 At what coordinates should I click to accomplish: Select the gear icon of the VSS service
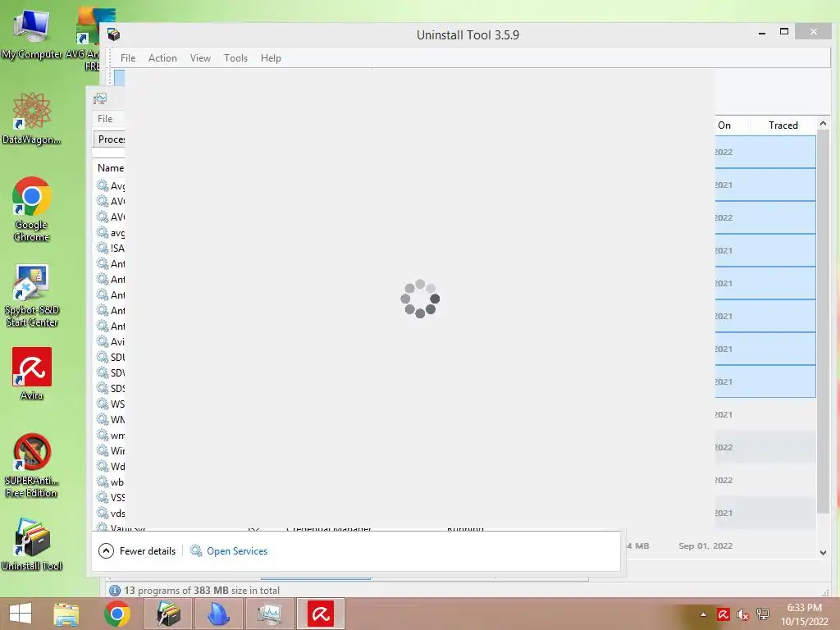click(103, 497)
